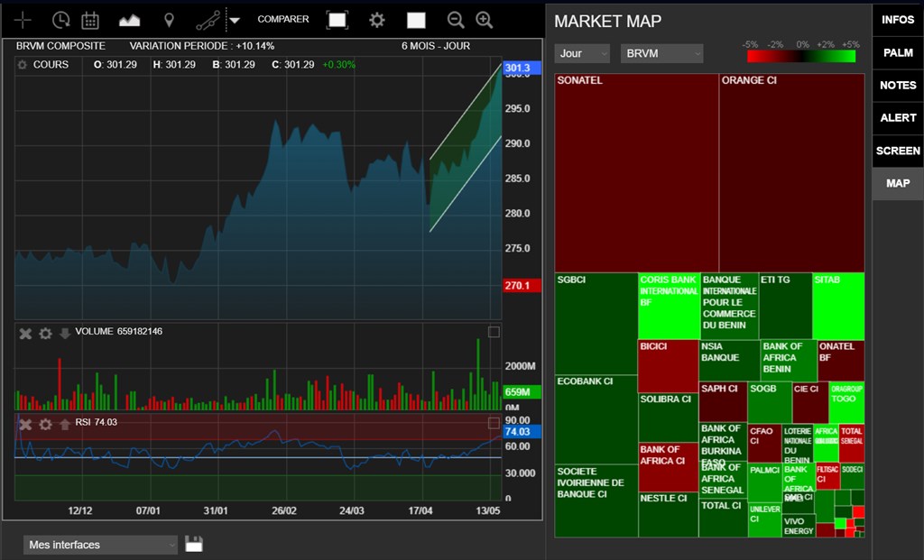This screenshot has width=924, height=560.
Task: Select the BICICI tile
Action: pyautogui.click(x=669, y=366)
